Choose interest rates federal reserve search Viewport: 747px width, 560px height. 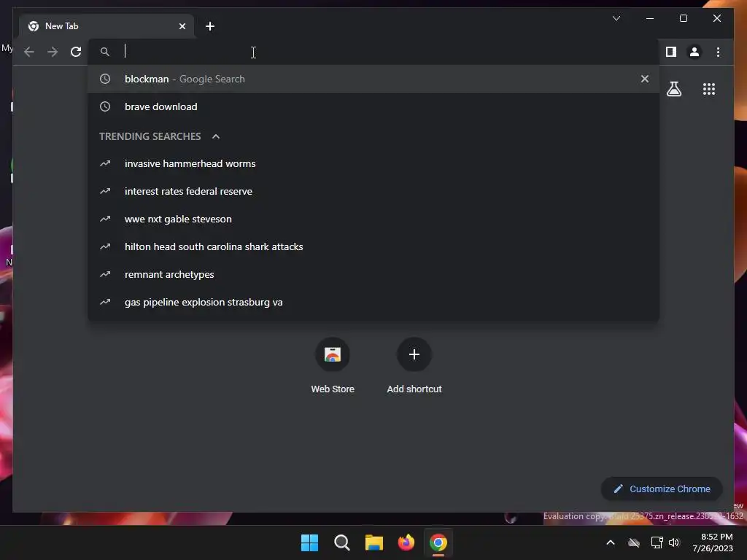[373, 192]
